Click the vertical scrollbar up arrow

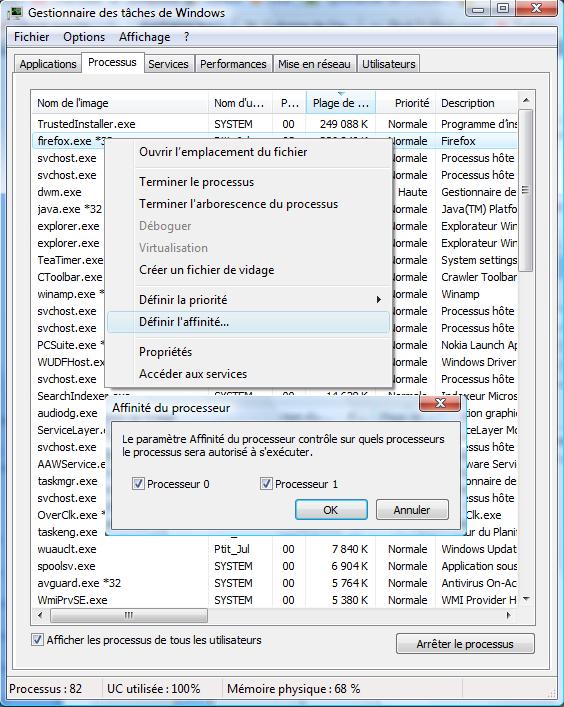click(526, 100)
